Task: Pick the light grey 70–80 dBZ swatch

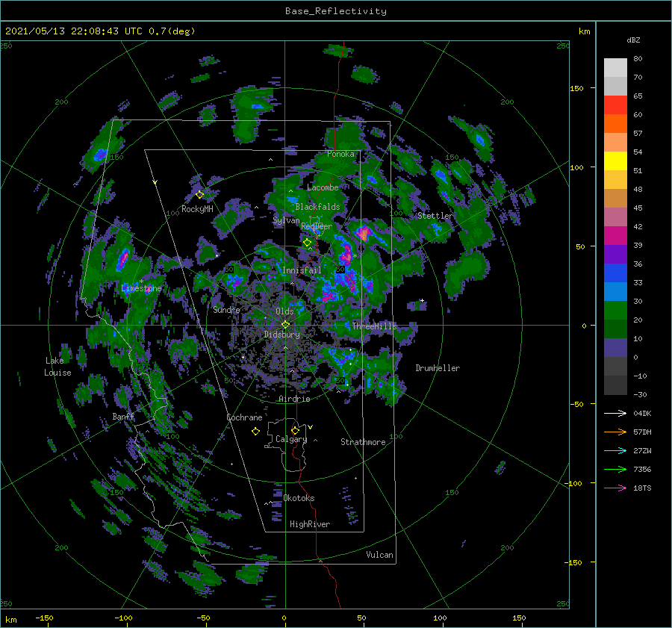Action: pos(615,68)
